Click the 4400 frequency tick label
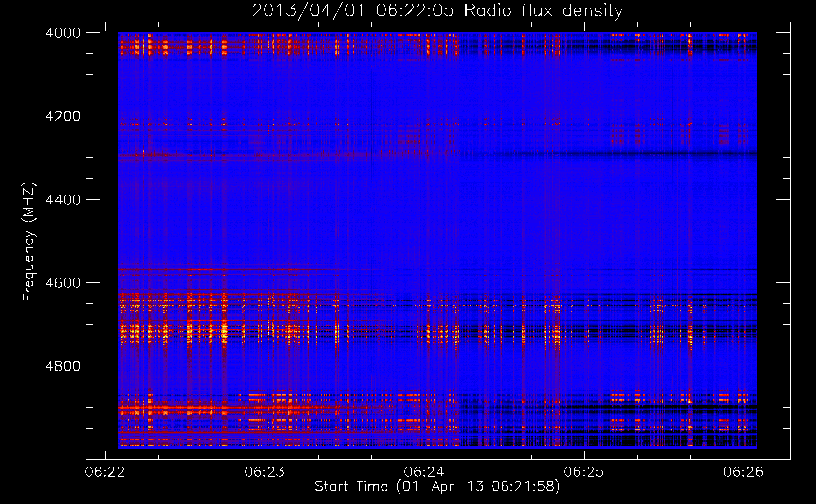The image size is (816, 504). point(63,200)
